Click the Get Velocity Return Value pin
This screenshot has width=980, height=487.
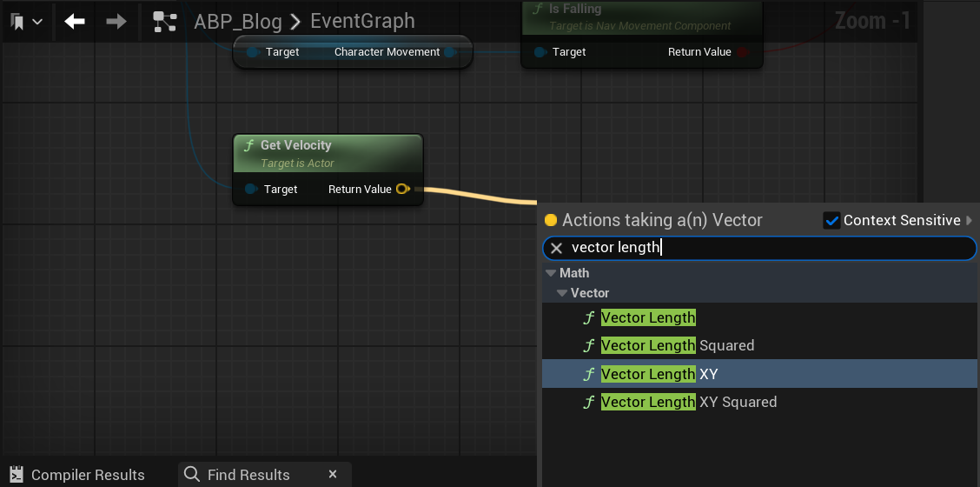click(402, 189)
